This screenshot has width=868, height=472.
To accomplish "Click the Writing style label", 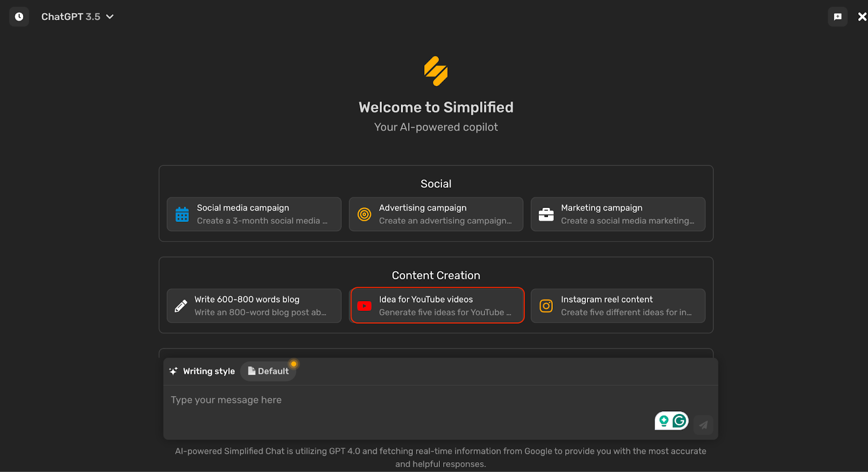I will coord(209,371).
